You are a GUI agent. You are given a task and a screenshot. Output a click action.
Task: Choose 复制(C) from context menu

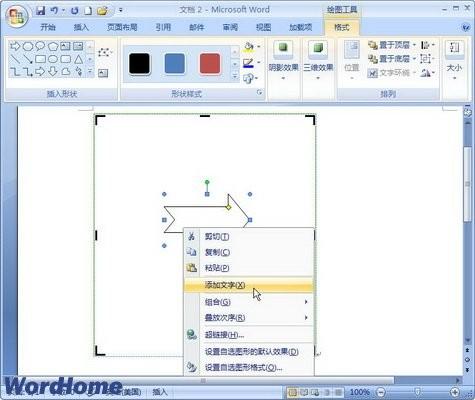click(249, 252)
